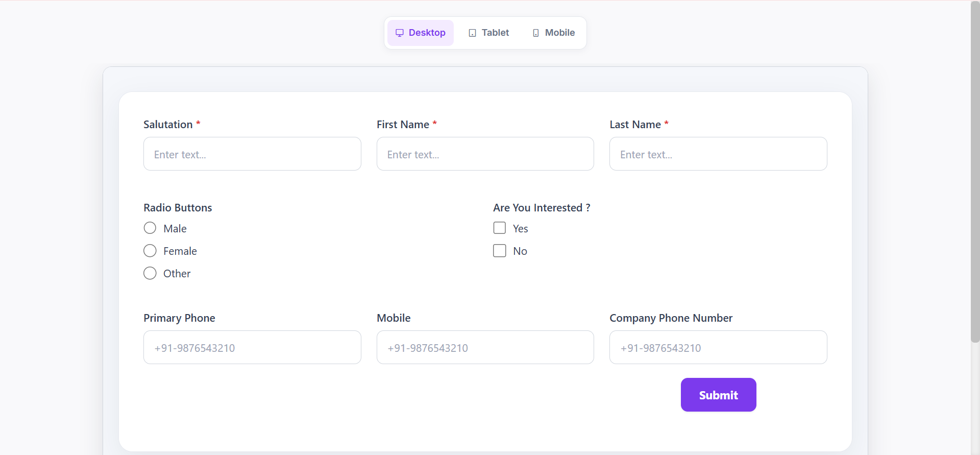Select the Mobile phone number field
980x455 pixels.
pyautogui.click(x=485, y=347)
